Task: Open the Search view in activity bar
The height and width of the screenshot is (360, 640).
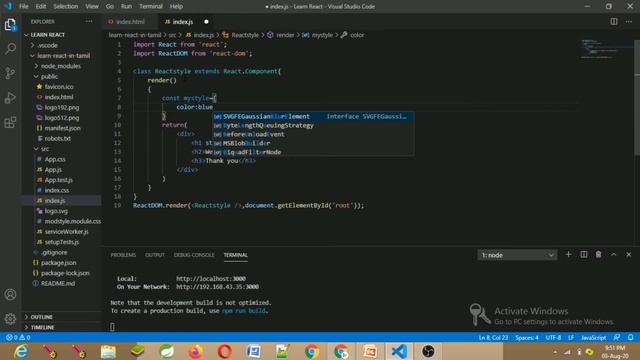Action: tap(10, 49)
